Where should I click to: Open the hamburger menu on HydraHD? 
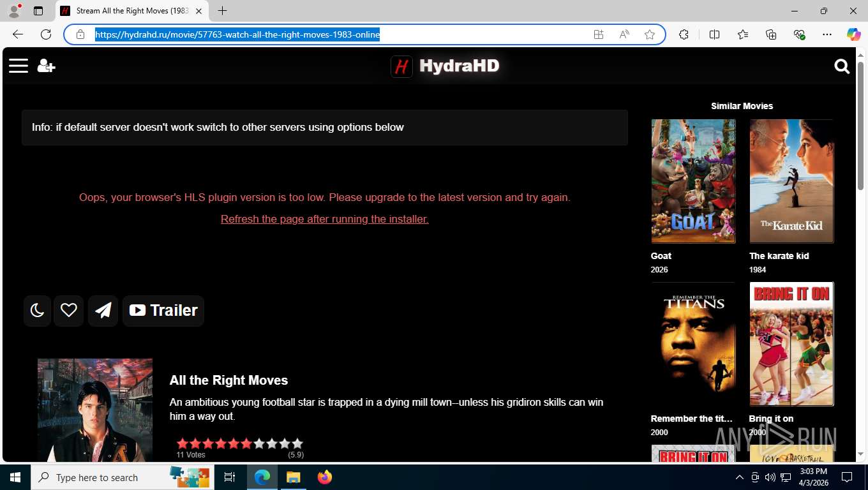[x=19, y=66]
